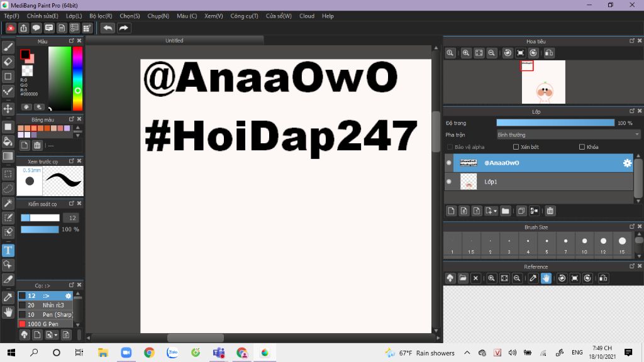Select the Brush tool in left toolbar
The width and height of the screenshot is (644, 362).
[8, 47]
